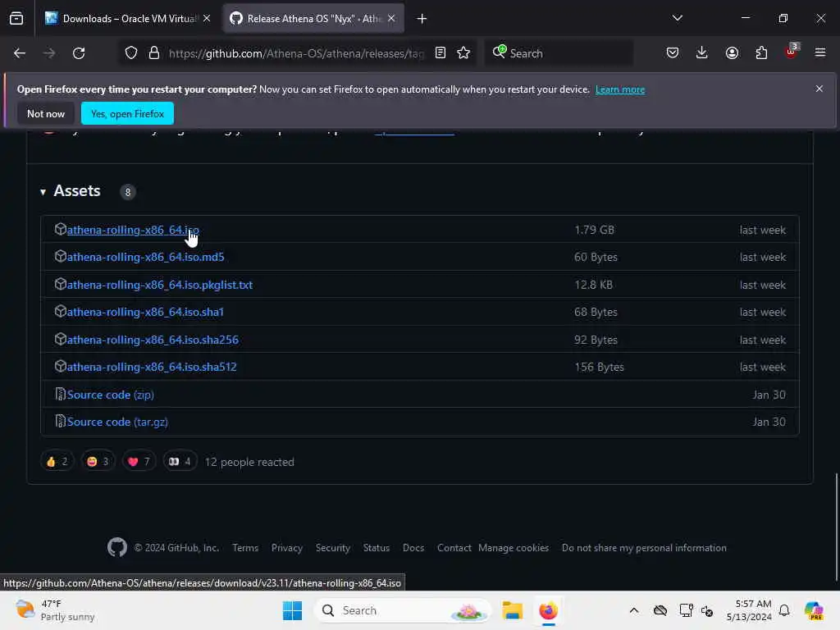Image resolution: width=840 pixels, height=630 pixels.
Task: Download athena-rolling-x86_64.iso.md5 checksum
Action: point(146,257)
